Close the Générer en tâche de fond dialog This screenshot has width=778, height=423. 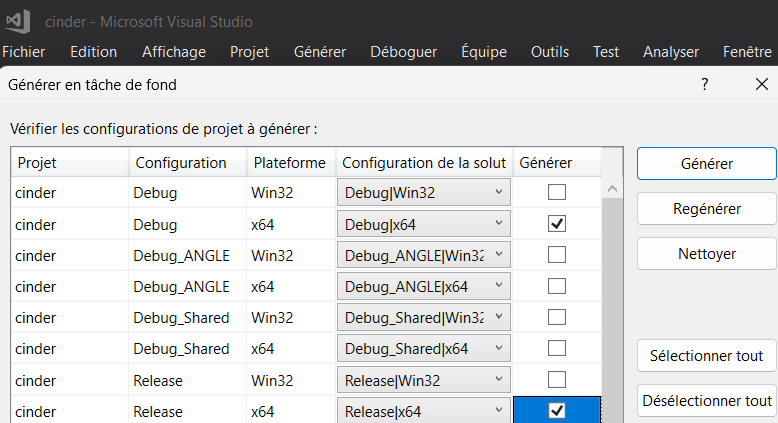click(x=762, y=84)
